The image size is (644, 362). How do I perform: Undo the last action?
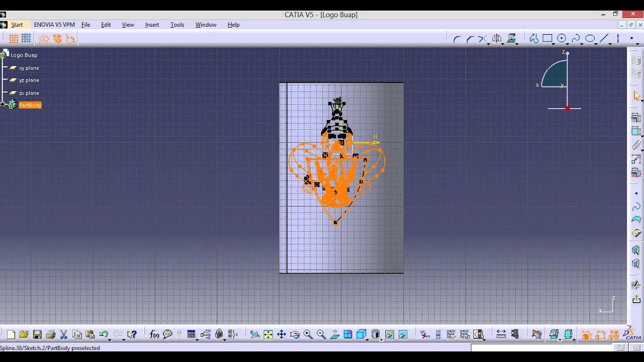tap(104, 334)
